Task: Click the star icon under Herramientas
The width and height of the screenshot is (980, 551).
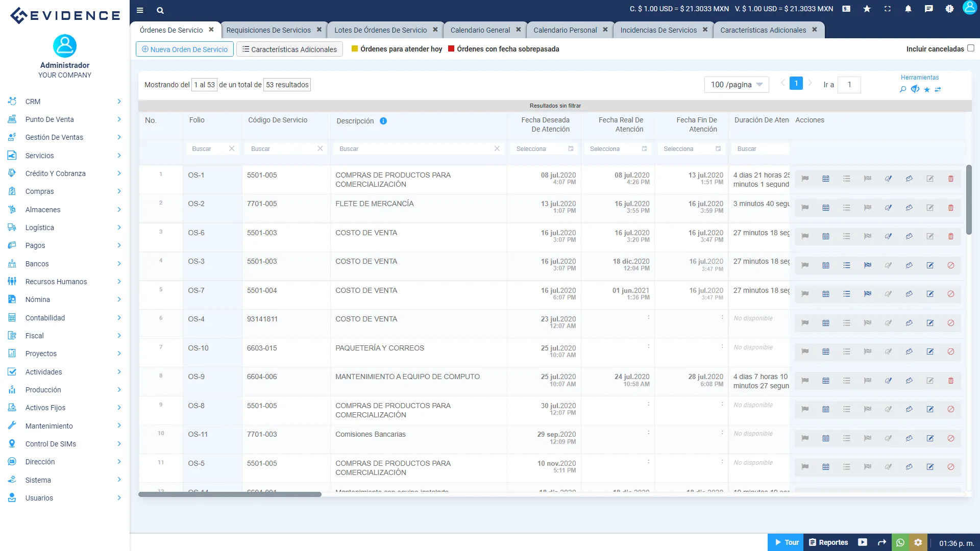Action: coord(927,89)
